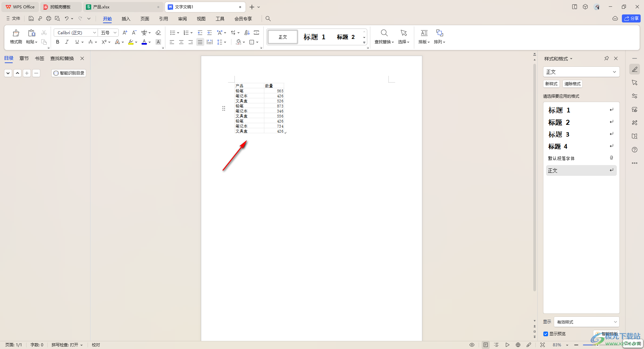Click the search icon in ribbon tabs
Screen dimensions: 644x349
(x=268, y=19)
